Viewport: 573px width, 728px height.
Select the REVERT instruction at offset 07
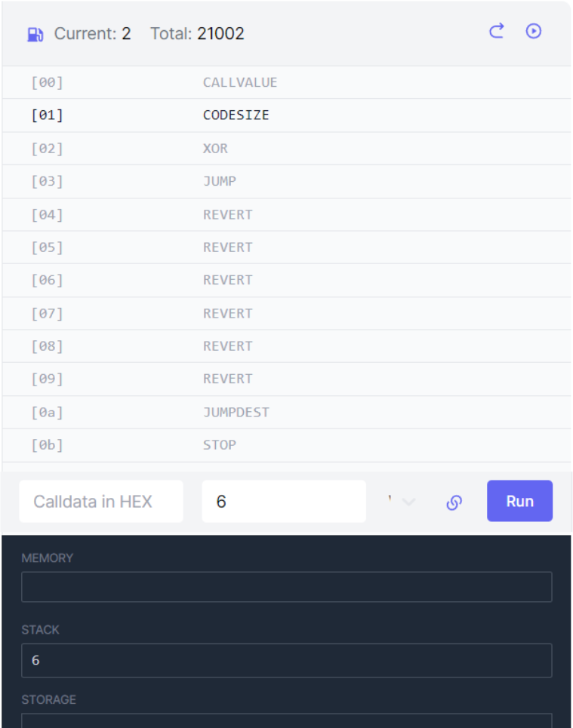pyautogui.click(x=286, y=313)
